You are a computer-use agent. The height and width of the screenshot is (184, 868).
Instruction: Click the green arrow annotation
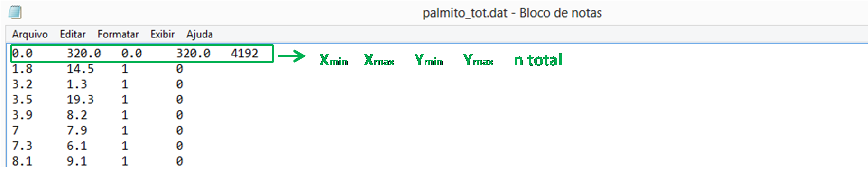tap(292, 56)
